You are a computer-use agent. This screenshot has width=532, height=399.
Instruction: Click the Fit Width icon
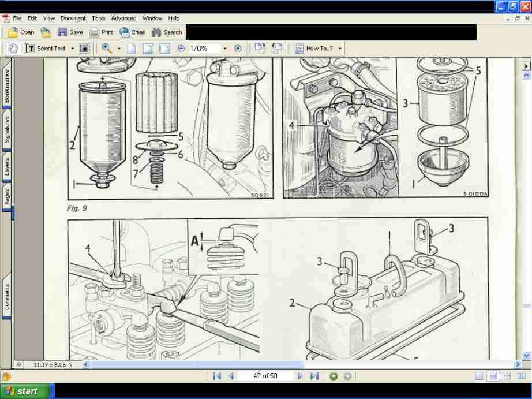[164, 49]
